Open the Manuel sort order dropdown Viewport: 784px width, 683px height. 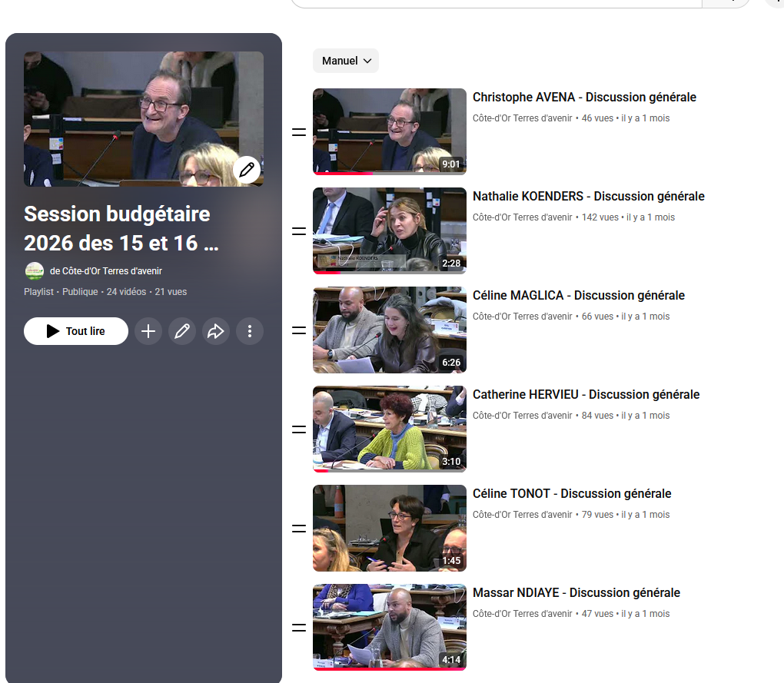coord(345,61)
